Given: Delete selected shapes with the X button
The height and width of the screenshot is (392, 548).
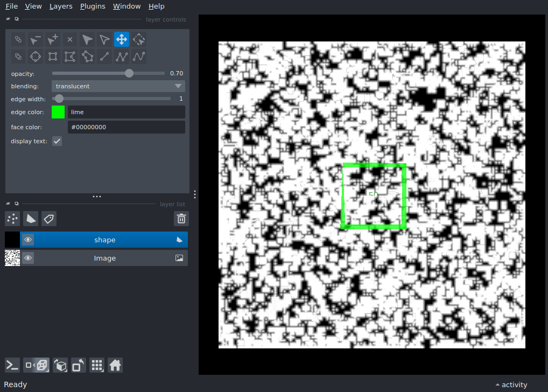Looking at the screenshot, I should point(70,39).
